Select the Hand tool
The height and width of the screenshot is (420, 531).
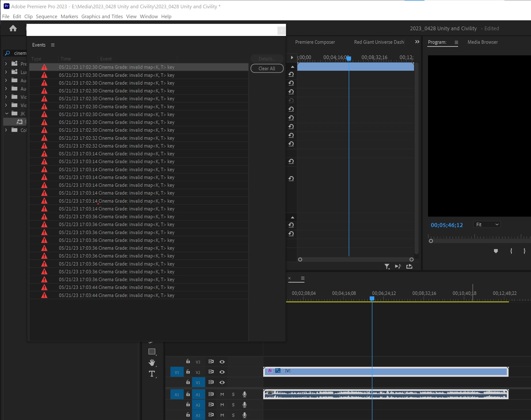152,363
